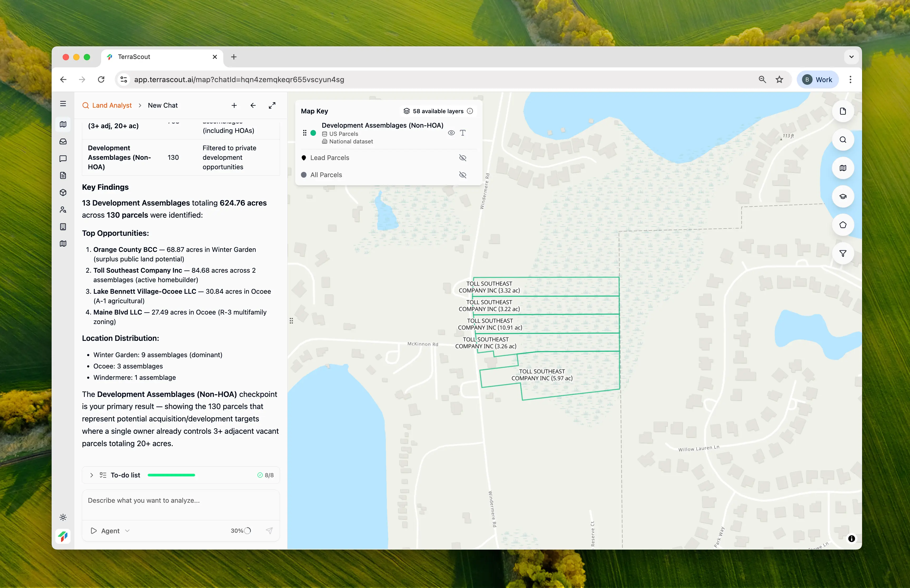Image resolution: width=910 pixels, height=588 pixels.
Task: Hide Development Assemblages layer with eye icon
Action: pos(451,133)
